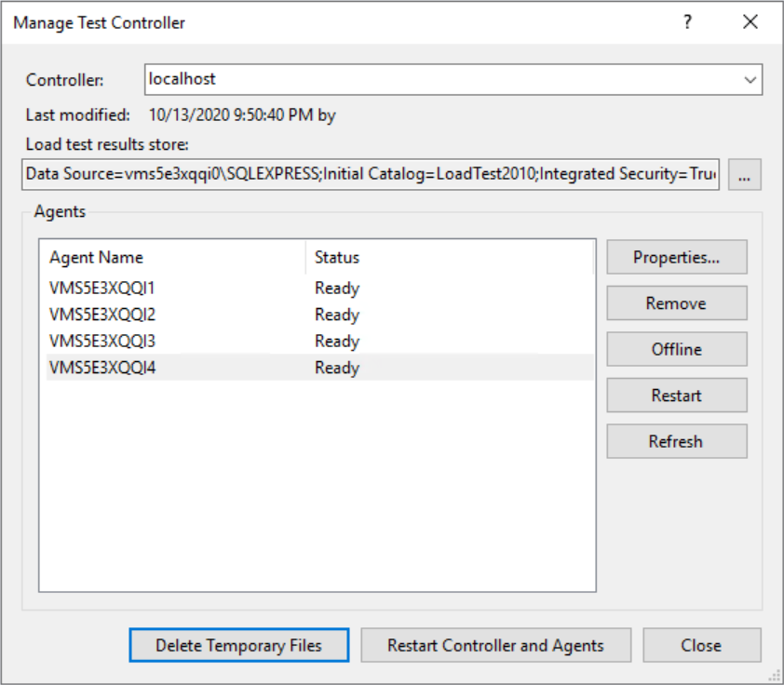The height and width of the screenshot is (685, 784).
Task: Set selected agent Offline
Action: tap(677, 349)
